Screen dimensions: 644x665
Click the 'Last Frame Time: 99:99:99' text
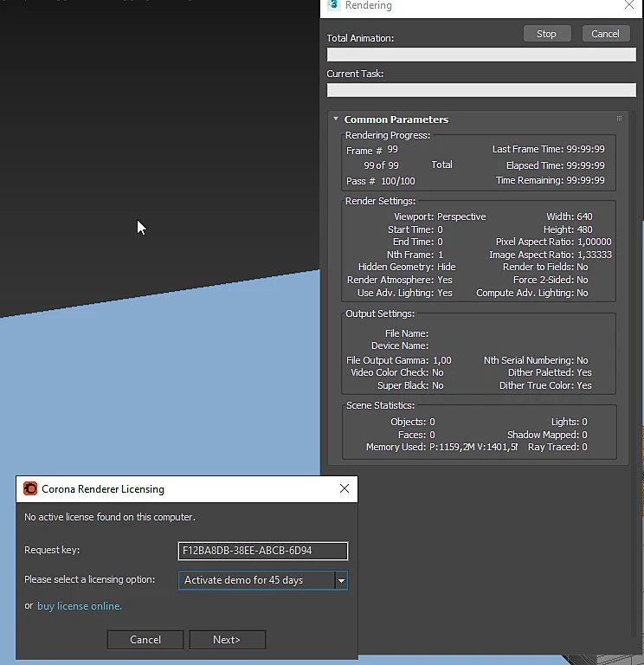click(x=549, y=149)
